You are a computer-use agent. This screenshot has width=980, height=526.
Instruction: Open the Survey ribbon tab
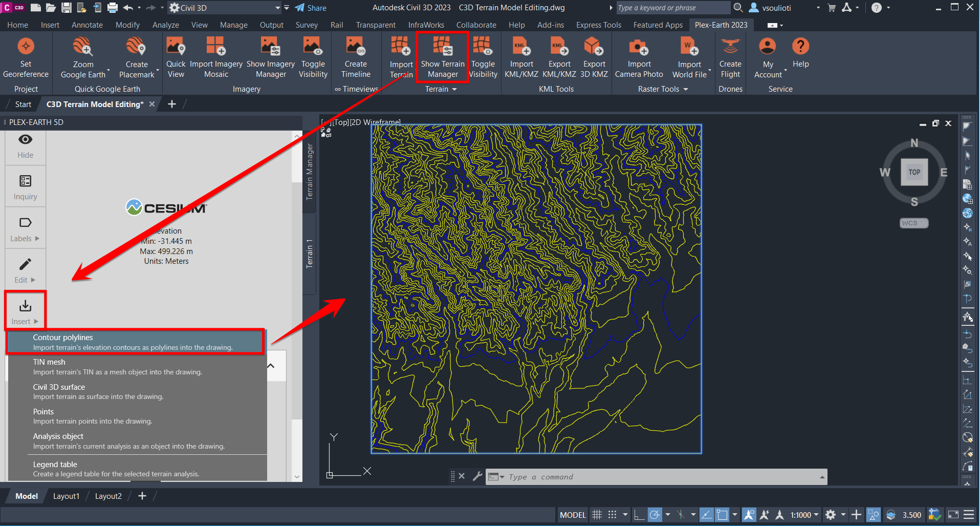[x=307, y=25]
